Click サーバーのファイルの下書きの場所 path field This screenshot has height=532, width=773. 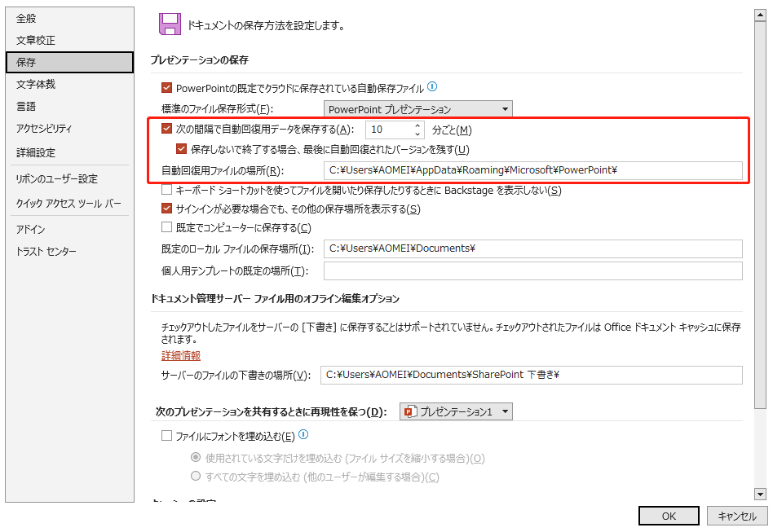pos(532,375)
